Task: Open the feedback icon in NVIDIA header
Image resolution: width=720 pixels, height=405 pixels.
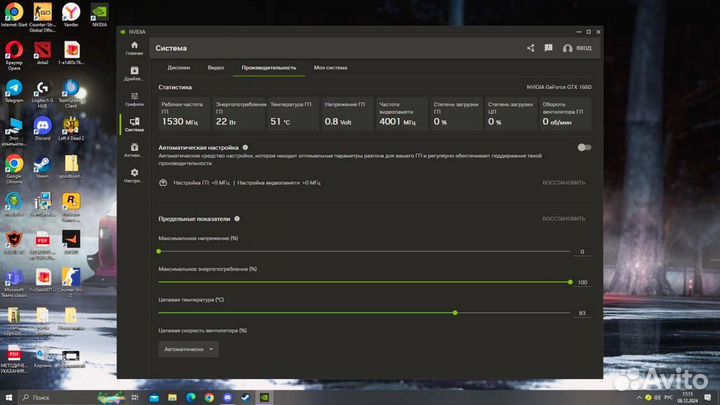Action: (x=548, y=48)
